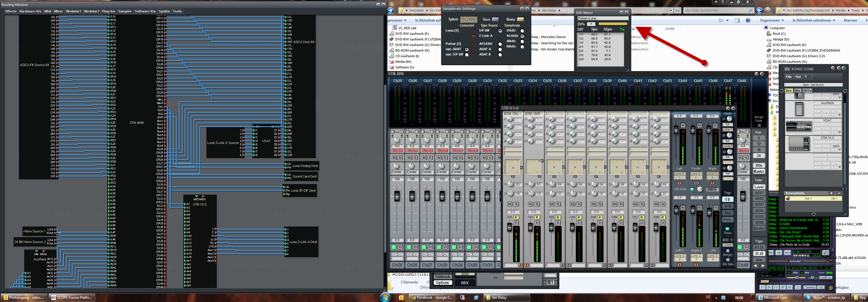Add a new ScreenSet with the plus button
Image resolution: width=868 pixels, height=302 pixels.
pyautogui.click(x=832, y=193)
